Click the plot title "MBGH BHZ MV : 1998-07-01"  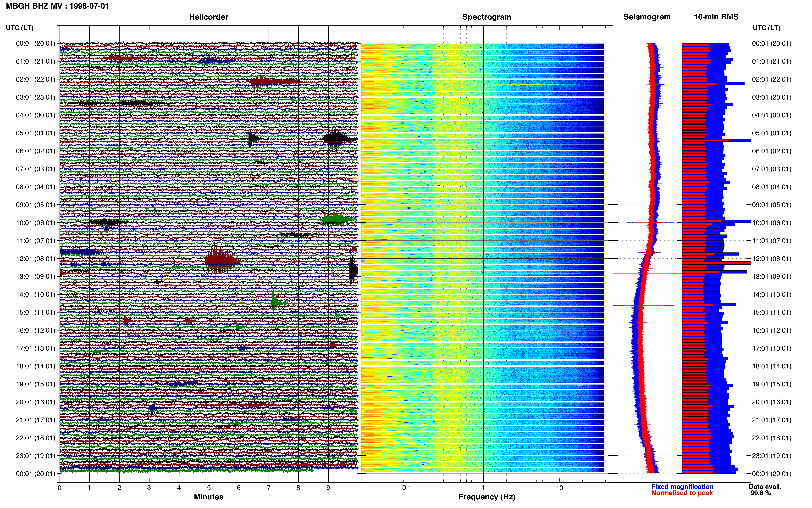[57, 6]
